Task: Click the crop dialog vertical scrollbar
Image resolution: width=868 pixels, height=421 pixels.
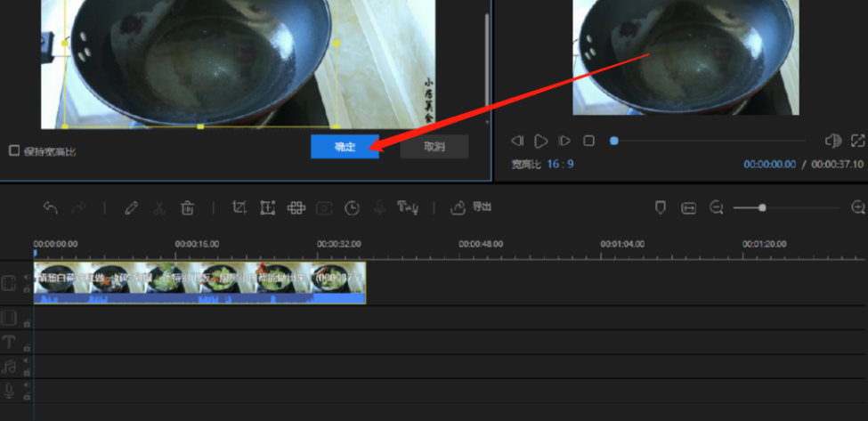Action: 487,58
